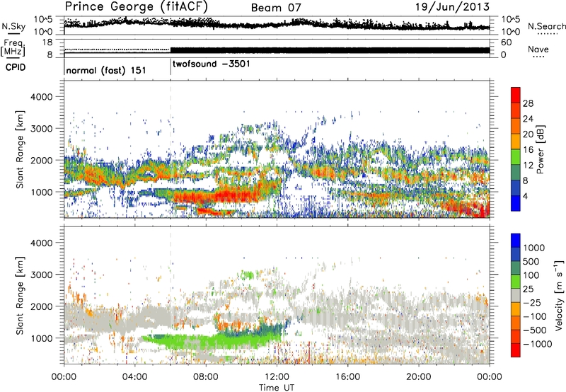This screenshot has height=392, width=566.
Task: Select the "-1000" tick on Velocity colorbar
Action: 538,344
